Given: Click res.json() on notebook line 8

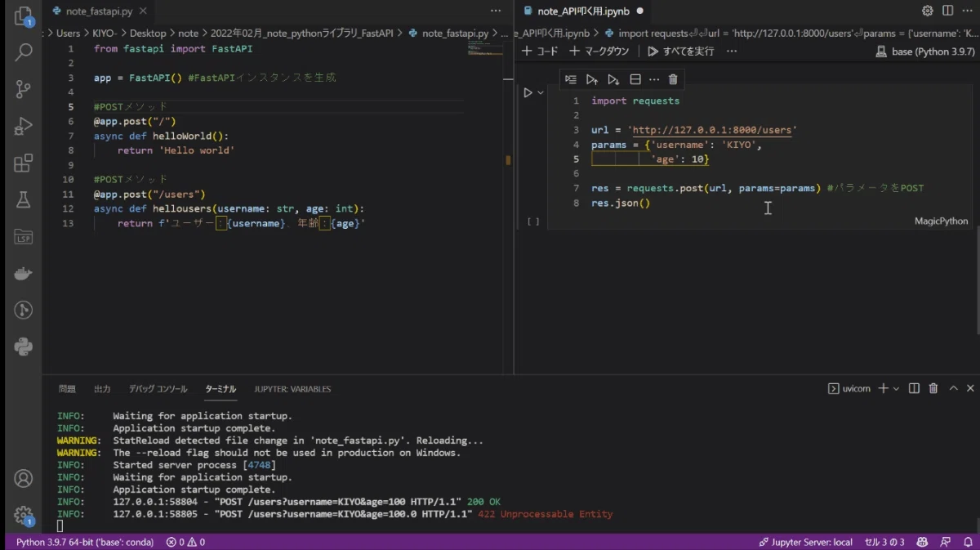Looking at the screenshot, I should tap(621, 203).
